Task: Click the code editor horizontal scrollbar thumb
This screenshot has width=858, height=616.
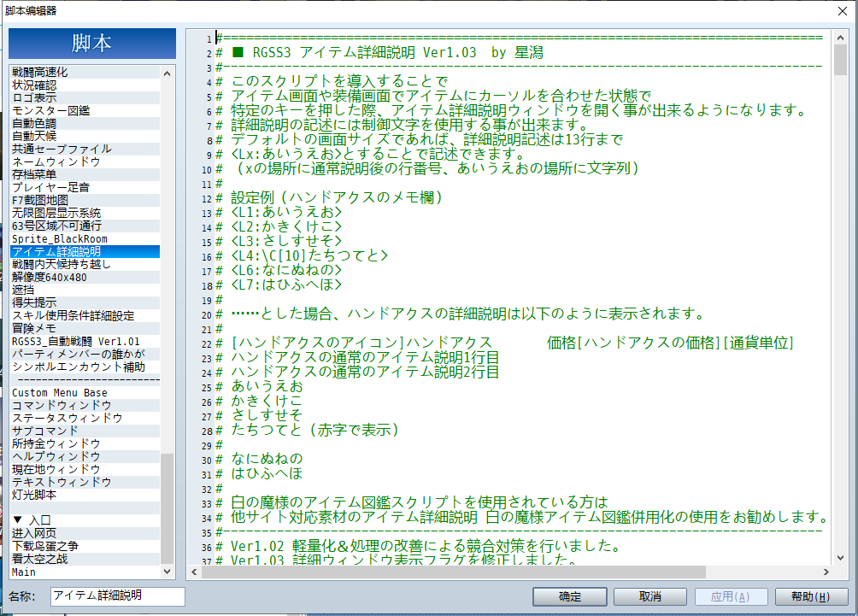Action: [x=454, y=572]
